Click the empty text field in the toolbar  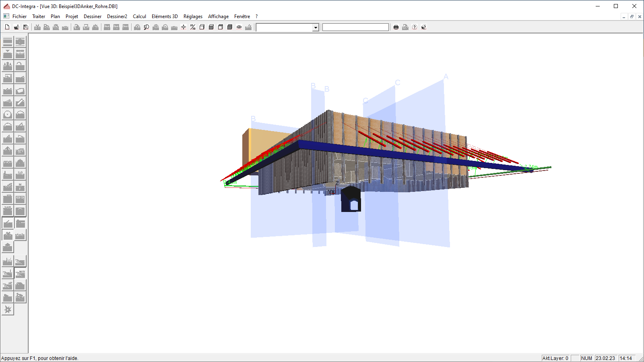pyautogui.click(x=355, y=27)
